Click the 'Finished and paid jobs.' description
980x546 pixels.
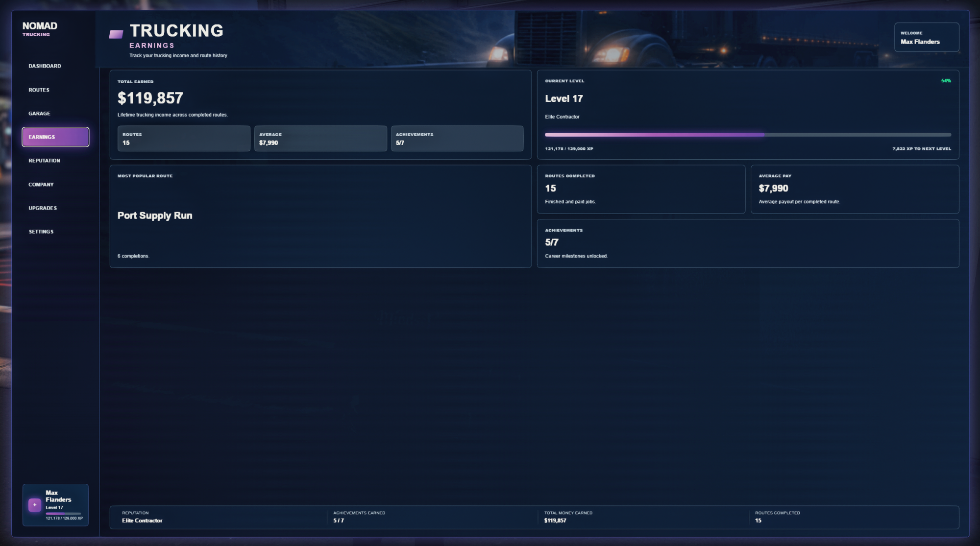[x=570, y=202]
